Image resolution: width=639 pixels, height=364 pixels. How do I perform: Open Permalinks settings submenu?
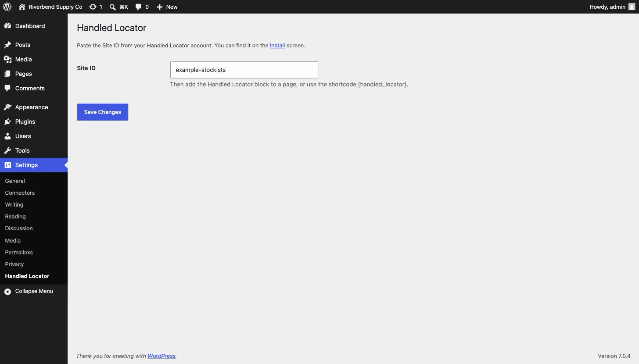19,252
